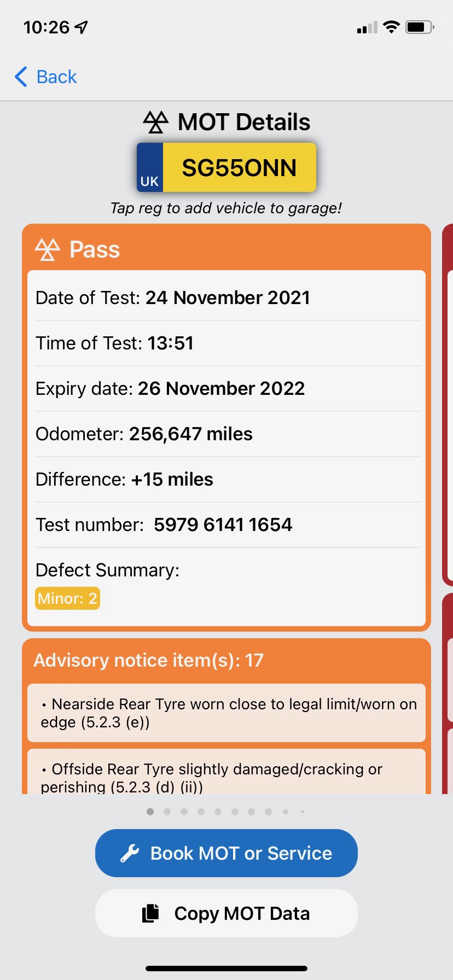The width and height of the screenshot is (453, 980).
Task: Tap the location arrow in status bar
Action: pos(82,27)
